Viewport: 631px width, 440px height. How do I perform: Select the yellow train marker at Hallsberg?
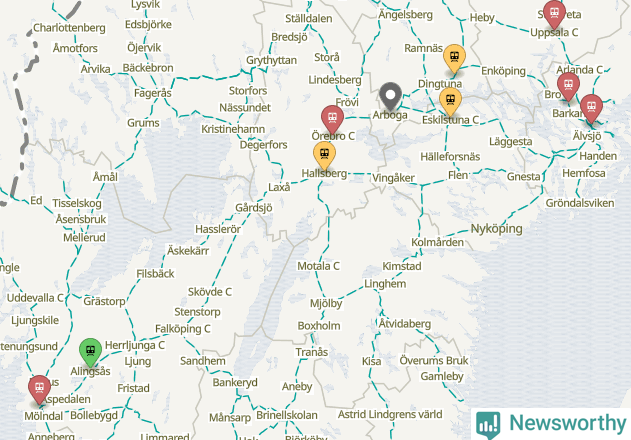click(324, 155)
